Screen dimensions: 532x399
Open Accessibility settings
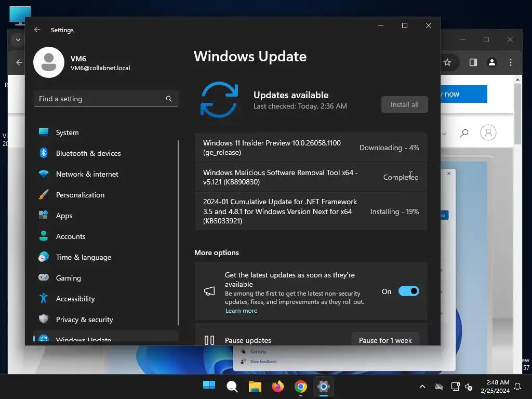pyautogui.click(x=106, y=299)
